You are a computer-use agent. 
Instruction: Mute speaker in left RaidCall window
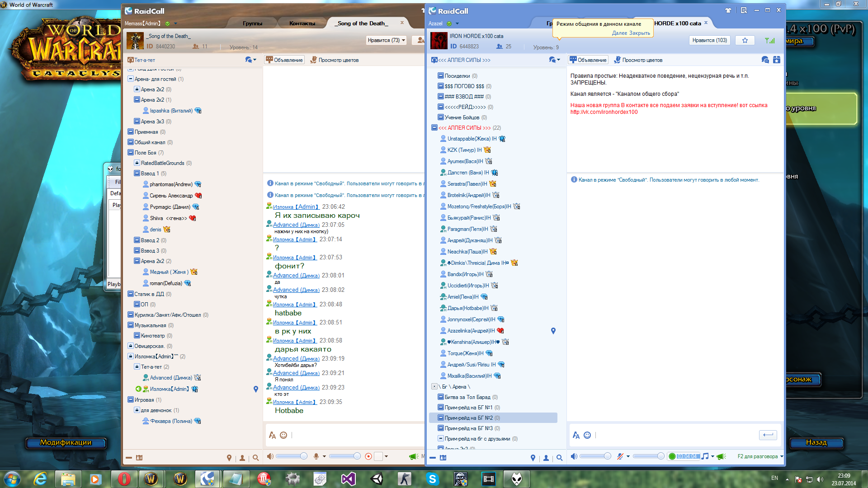coord(270,457)
